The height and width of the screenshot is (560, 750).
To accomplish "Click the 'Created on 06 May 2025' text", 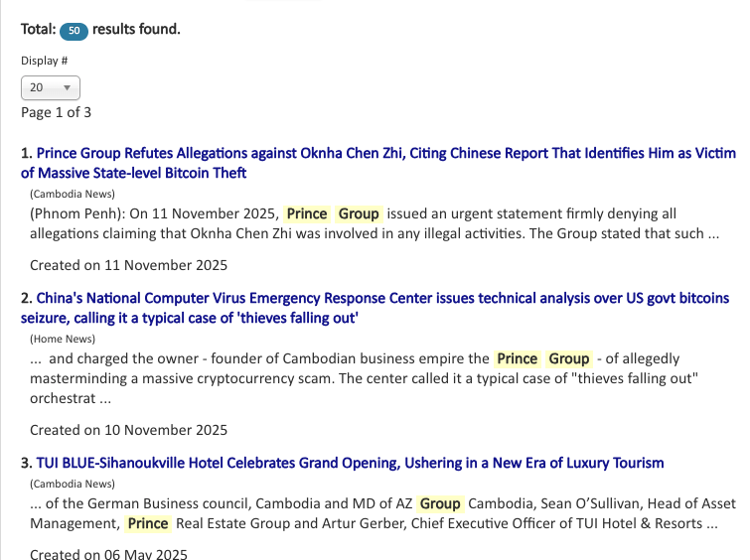I will pos(108,554).
